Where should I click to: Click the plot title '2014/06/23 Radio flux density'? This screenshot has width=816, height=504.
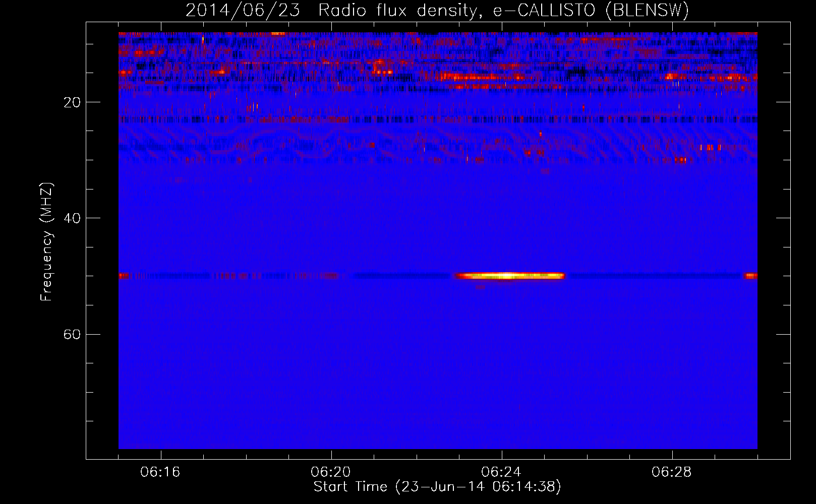coord(437,10)
